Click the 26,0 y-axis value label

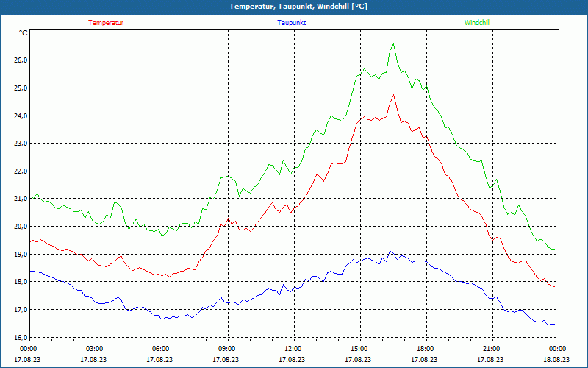point(19,60)
